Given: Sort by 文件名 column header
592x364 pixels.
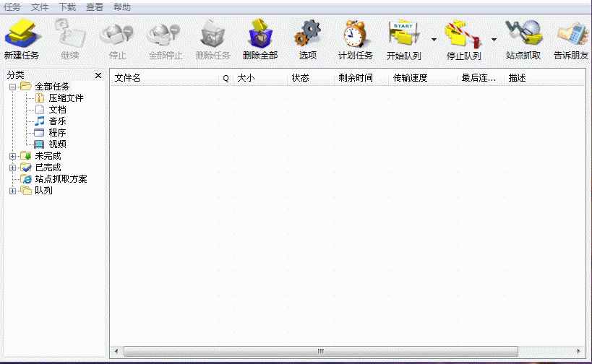Looking at the screenshot, I should [x=165, y=78].
